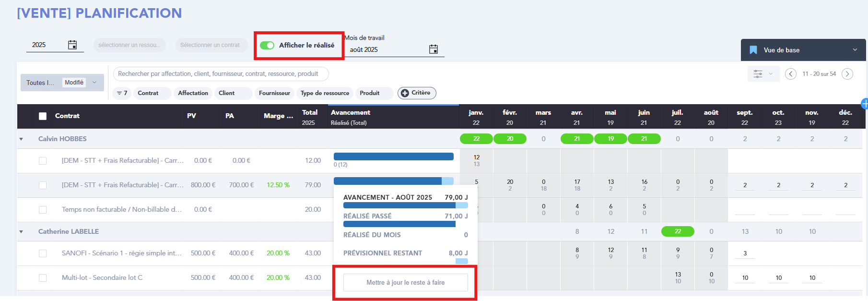This screenshot has width=868, height=301.
Task: Click the bookmark icon in Vue de base
Action: (753, 50)
